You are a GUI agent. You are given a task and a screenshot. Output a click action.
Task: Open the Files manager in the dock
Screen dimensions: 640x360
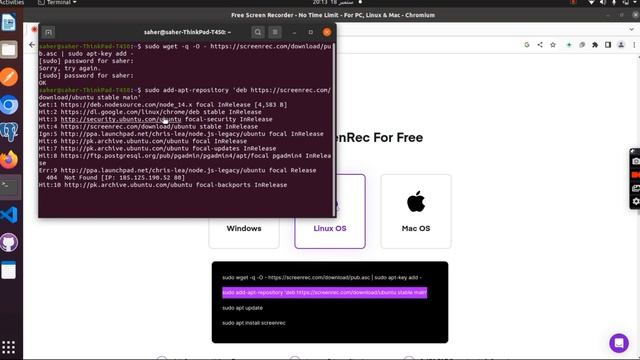[9, 50]
